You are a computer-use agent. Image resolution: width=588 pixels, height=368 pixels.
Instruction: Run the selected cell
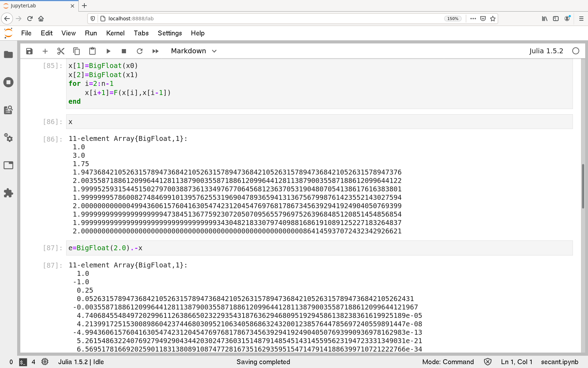coord(108,51)
